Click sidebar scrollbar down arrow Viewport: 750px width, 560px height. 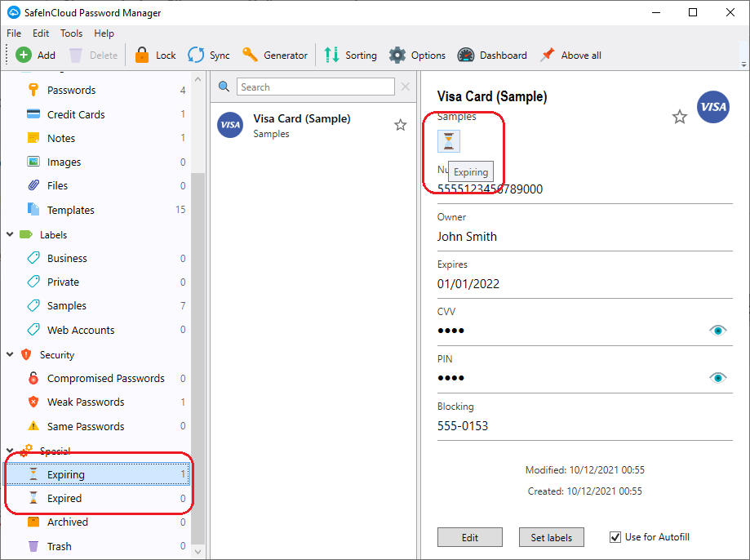click(x=198, y=551)
